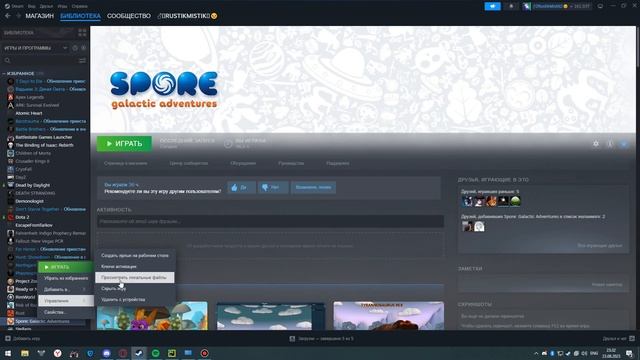The height and width of the screenshot is (360, 640).
Task: Open the advanced filter sliders icon
Action: [82, 60]
